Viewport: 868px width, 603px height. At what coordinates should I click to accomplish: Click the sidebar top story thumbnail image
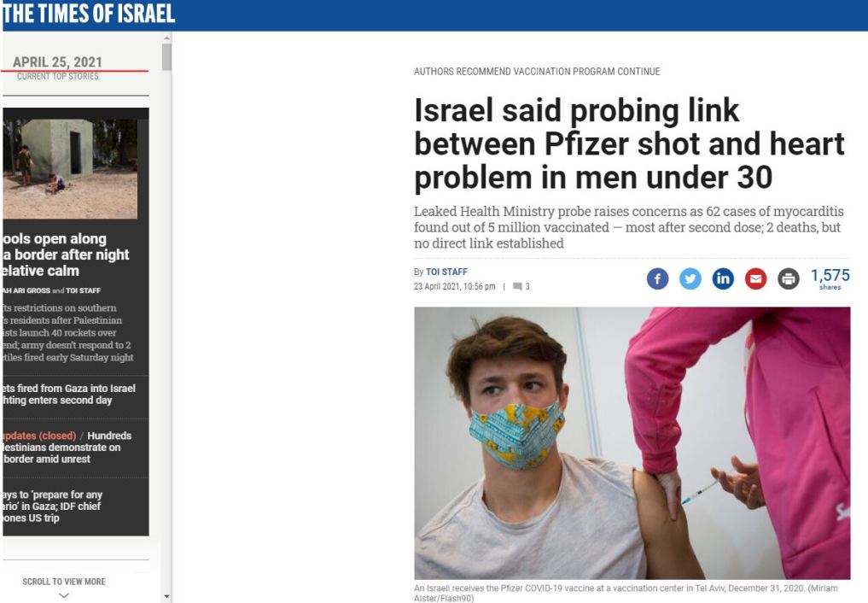70,168
